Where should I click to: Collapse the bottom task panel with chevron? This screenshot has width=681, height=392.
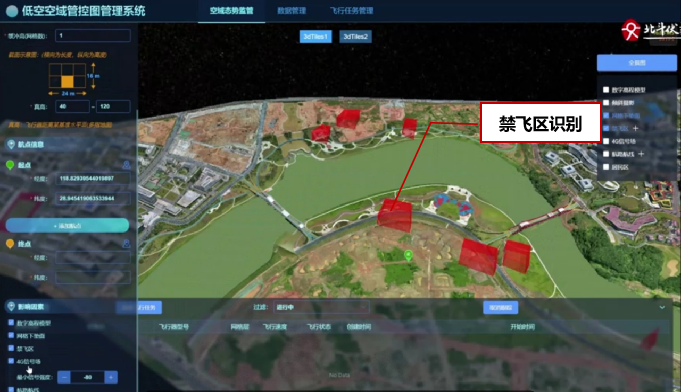[662, 307]
